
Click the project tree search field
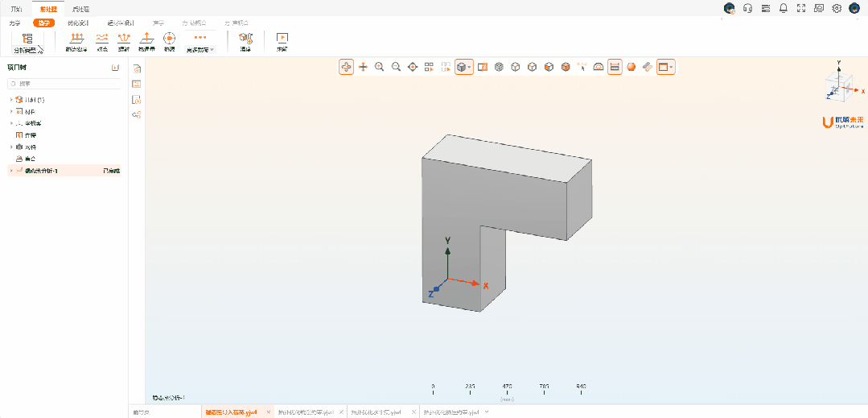tap(64, 84)
